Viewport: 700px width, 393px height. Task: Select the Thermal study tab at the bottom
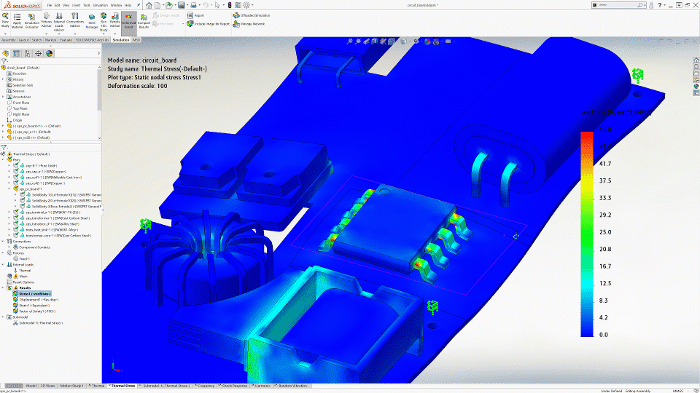pos(96,385)
